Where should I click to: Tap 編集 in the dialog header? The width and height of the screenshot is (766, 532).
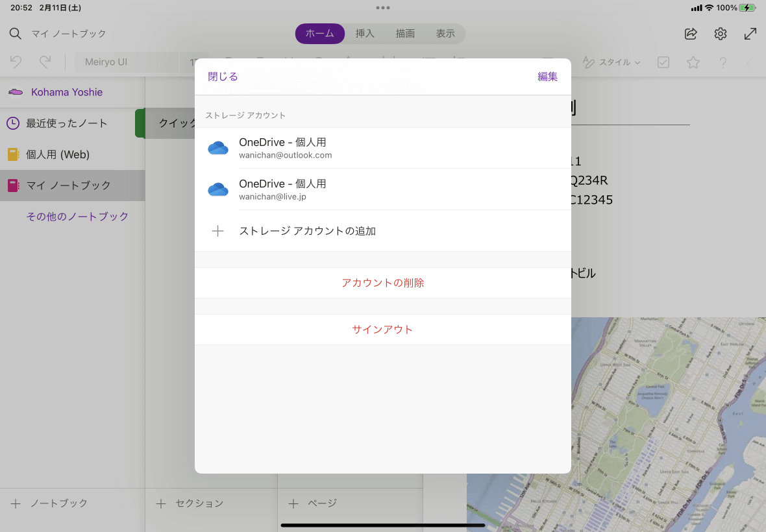point(548,77)
